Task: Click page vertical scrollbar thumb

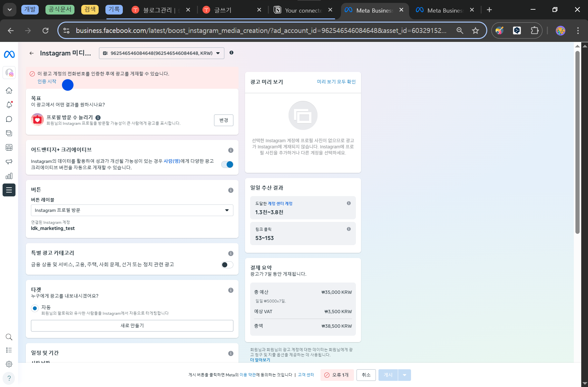Action: [x=577, y=142]
